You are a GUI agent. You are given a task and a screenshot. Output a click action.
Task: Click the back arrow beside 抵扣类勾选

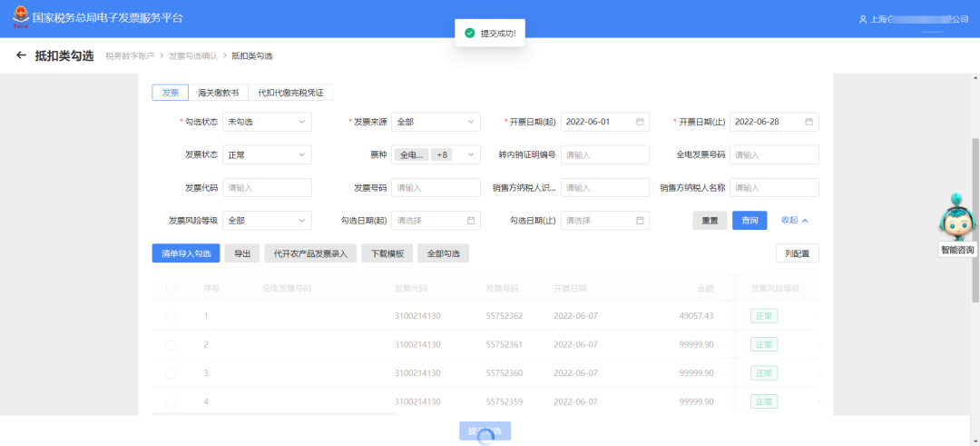[x=21, y=55]
